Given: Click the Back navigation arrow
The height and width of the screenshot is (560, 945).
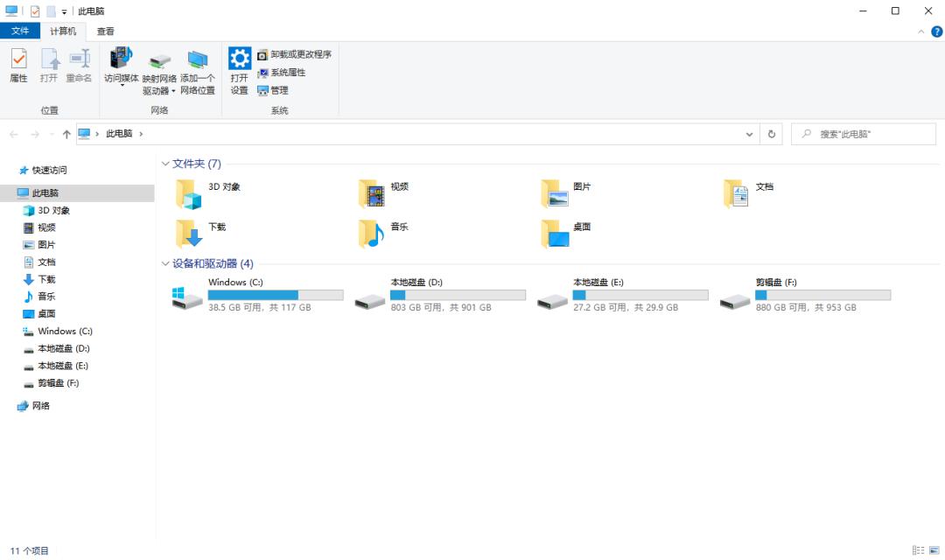Looking at the screenshot, I should (14, 134).
